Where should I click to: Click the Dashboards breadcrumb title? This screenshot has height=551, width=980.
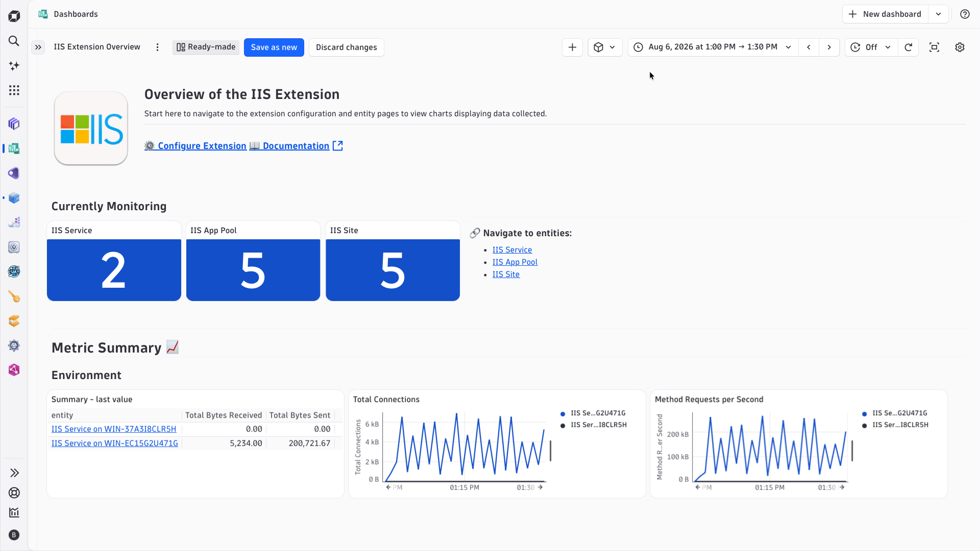[76, 14]
